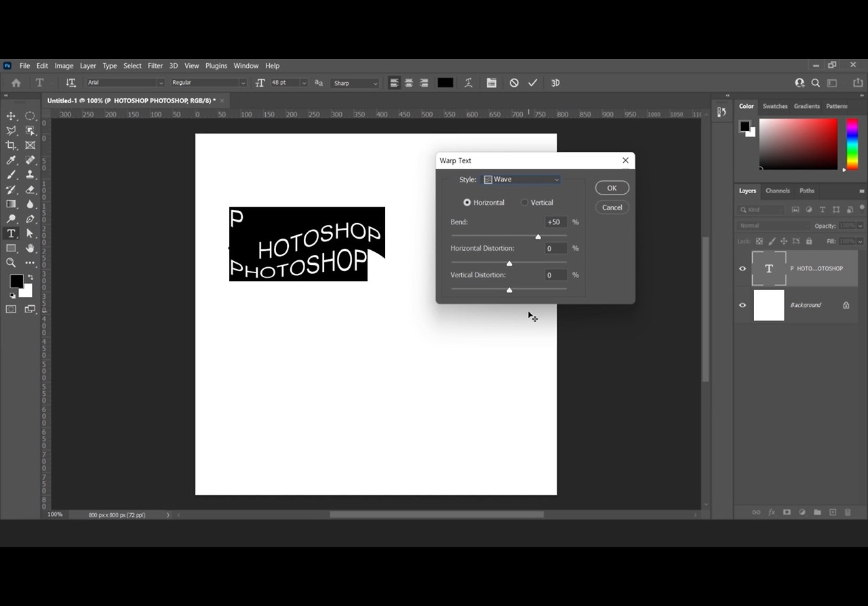The width and height of the screenshot is (868, 606).
Task: Select the Eyedropper tool
Action: click(x=12, y=160)
